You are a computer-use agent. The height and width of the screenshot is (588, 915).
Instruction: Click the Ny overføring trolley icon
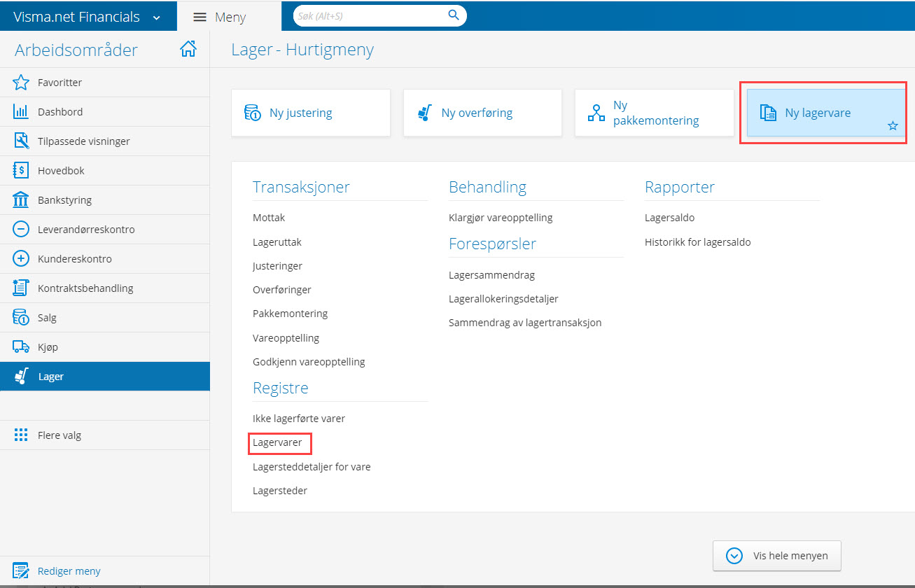(x=424, y=113)
